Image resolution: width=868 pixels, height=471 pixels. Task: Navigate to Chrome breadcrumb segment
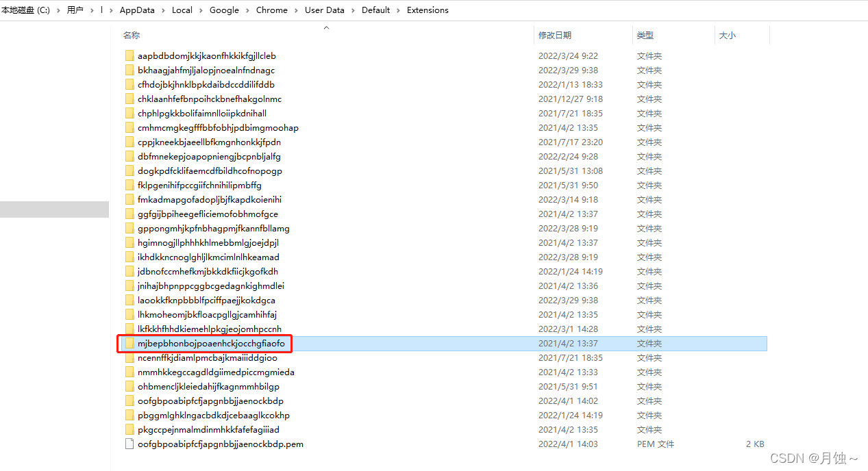(272, 10)
